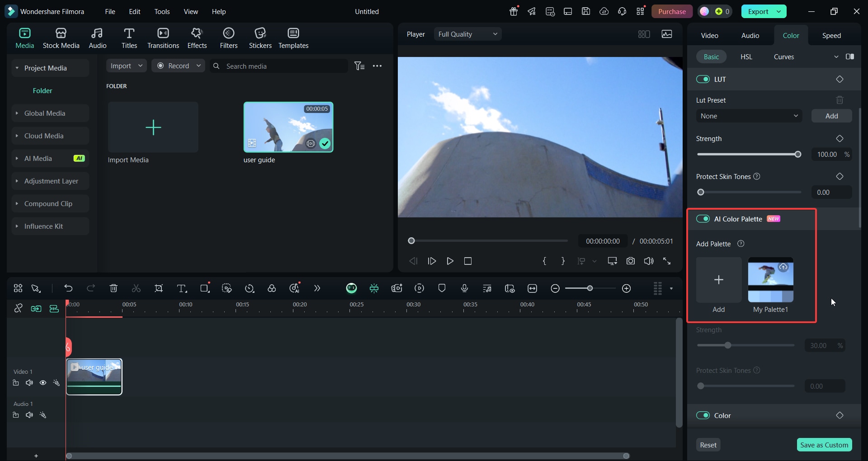Click the filter media list icon
868x461 pixels.
(359, 66)
